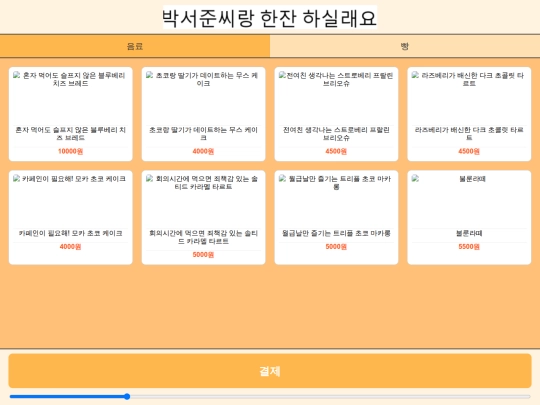The height and width of the screenshot is (405, 540).
Task: Click the 5000원 price of 솔티드 카라멜 타르트
Action: point(204,255)
